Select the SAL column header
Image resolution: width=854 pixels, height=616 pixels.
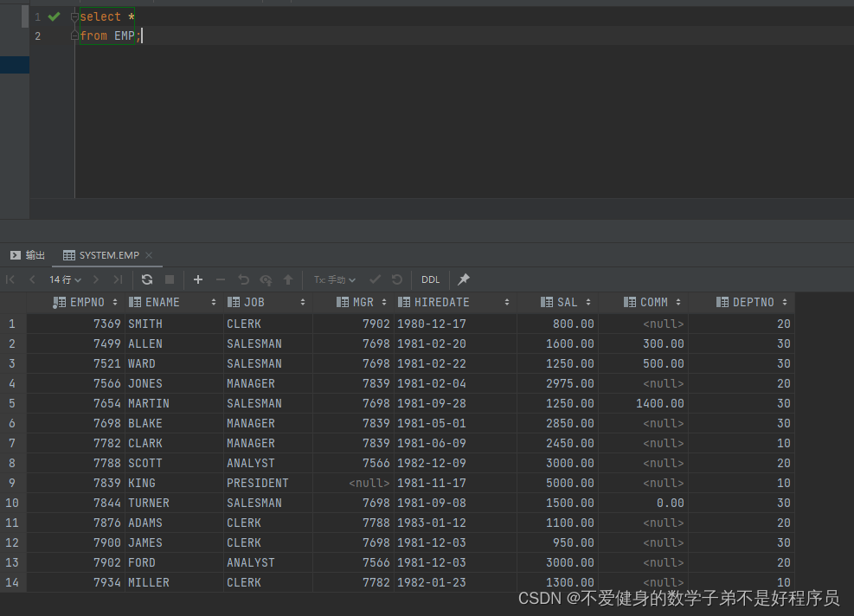point(558,302)
